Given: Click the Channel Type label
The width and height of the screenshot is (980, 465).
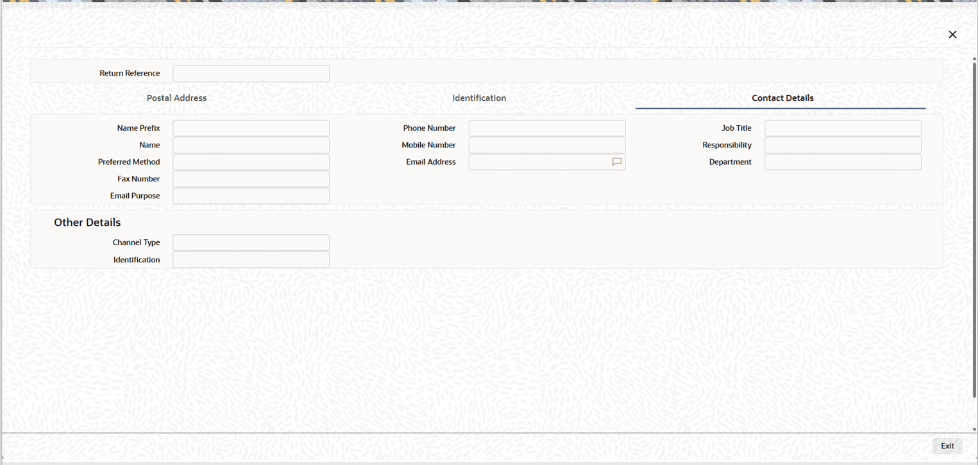Looking at the screenshot, I should coord(136,242).
